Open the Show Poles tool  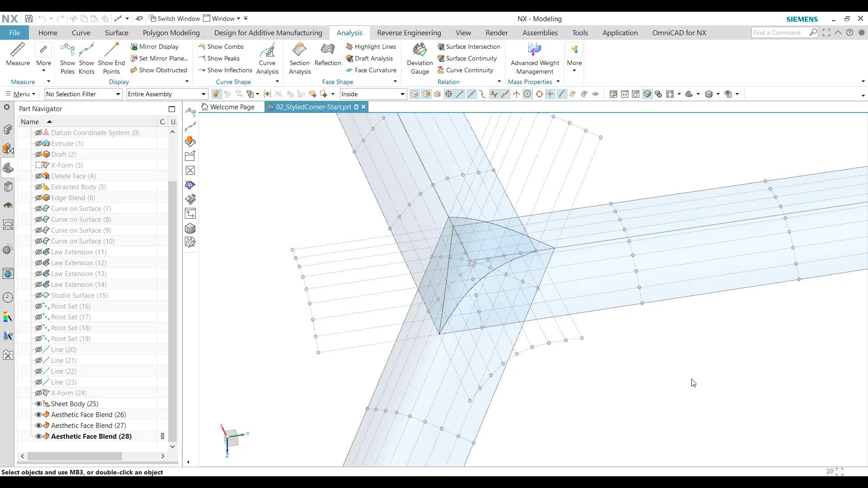pyautogui.click(x=67, y=50)
